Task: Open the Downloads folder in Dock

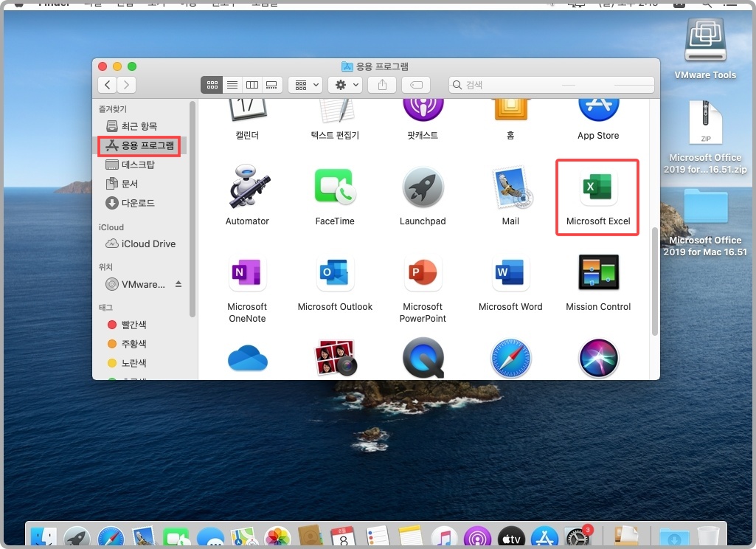Action: tap(674, 537)
